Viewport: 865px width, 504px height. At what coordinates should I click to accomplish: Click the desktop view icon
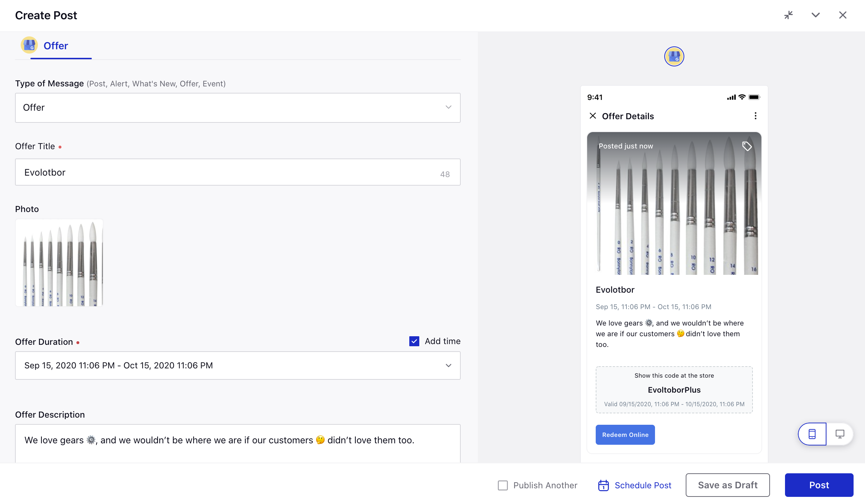pyautogui.click(x=840, y=434)
